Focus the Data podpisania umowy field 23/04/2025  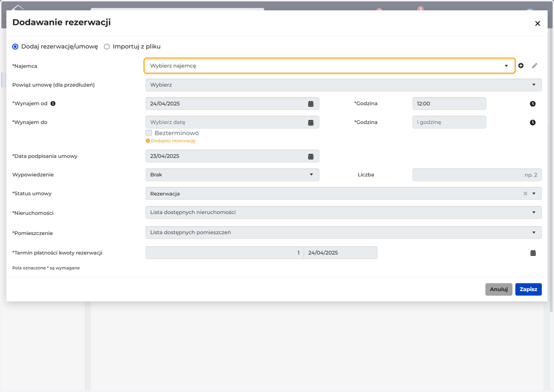pyautogui.click(x=232, y=156)
